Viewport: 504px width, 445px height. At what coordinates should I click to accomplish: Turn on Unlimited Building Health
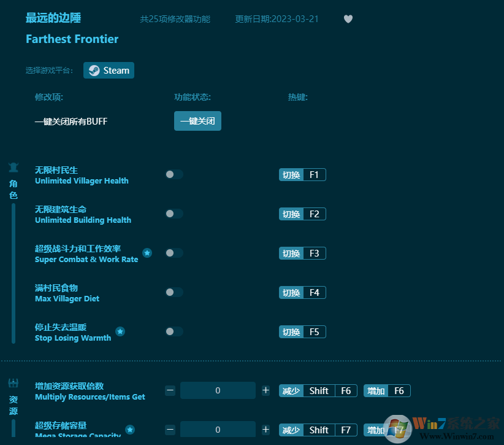[x=174, y=214]
